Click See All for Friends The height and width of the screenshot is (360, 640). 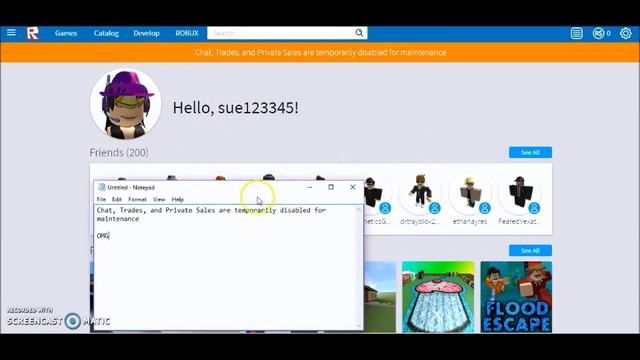coord(530,152)
